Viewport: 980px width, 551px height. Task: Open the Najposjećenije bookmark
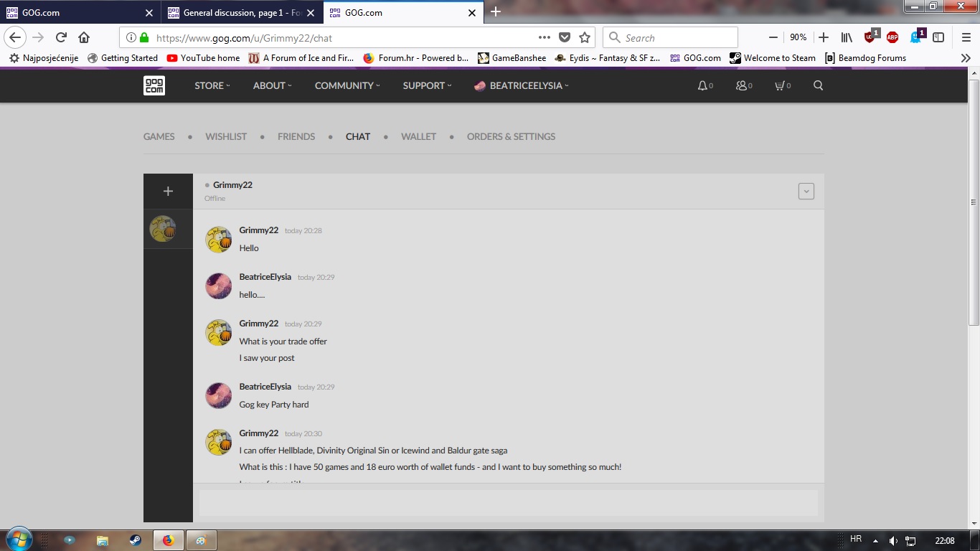(x=44, y=58)
